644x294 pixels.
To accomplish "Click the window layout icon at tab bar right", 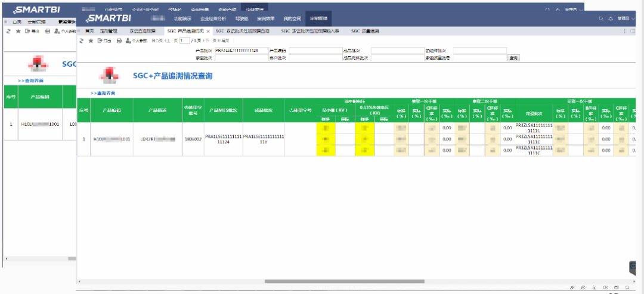I will pos(633,31).
